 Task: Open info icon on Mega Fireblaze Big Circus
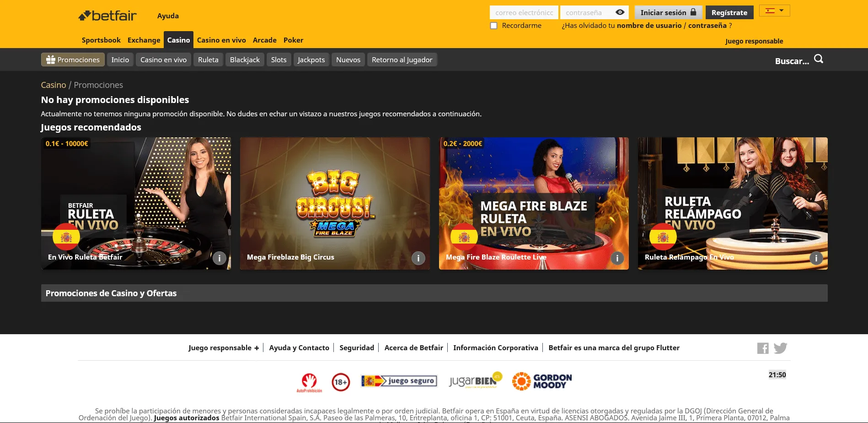[x=418, y=258]
